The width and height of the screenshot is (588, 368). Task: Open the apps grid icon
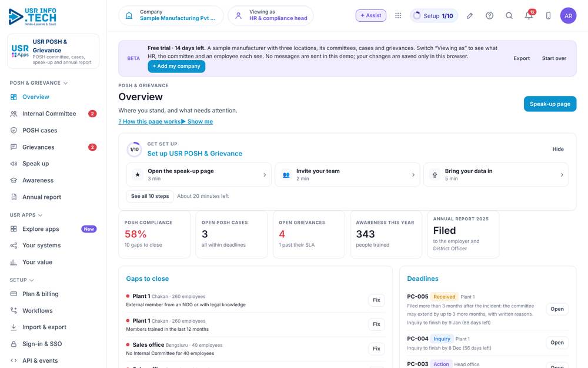pos(398,15)
